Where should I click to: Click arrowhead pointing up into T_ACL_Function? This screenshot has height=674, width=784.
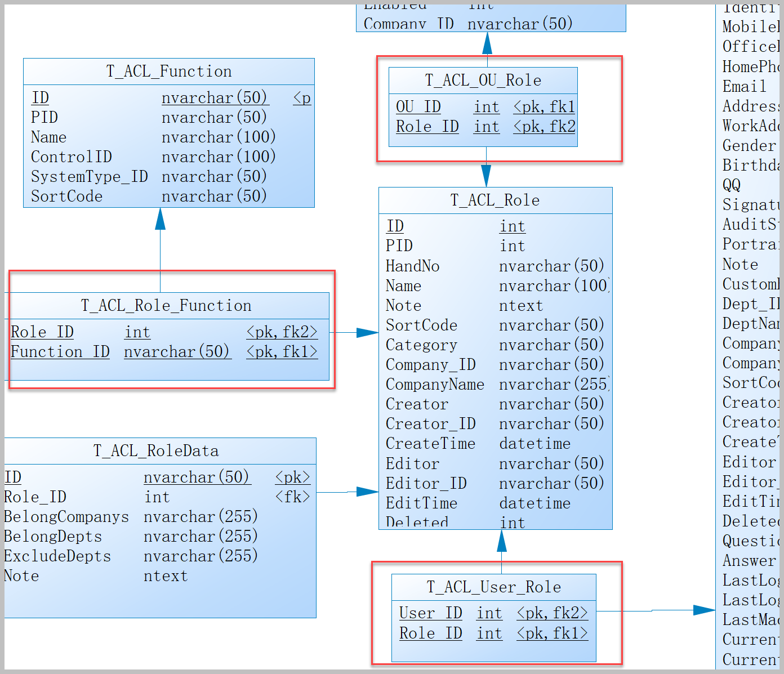pyautogui.click(x=161, y=219)
